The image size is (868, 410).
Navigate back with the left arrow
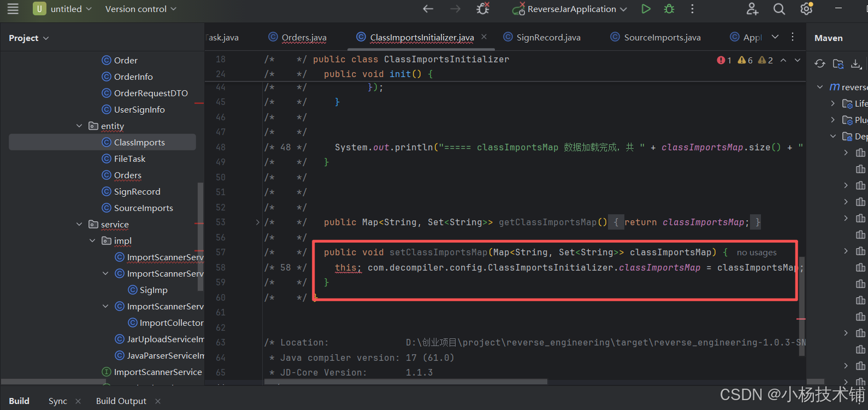point(428,9)
